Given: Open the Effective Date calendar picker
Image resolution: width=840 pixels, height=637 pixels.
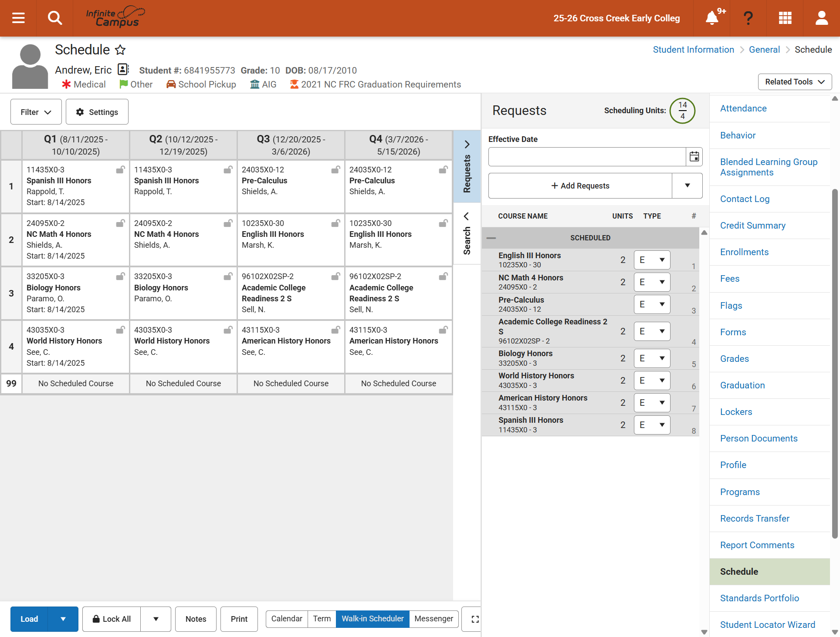Looking at the screenshot, I should (694, 157).
